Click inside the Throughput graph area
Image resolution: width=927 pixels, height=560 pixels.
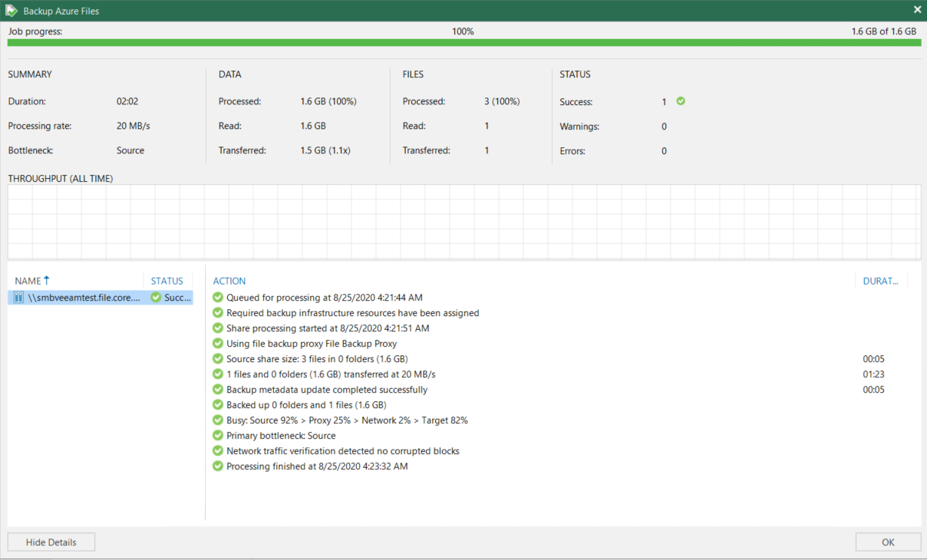coord(463,222)
